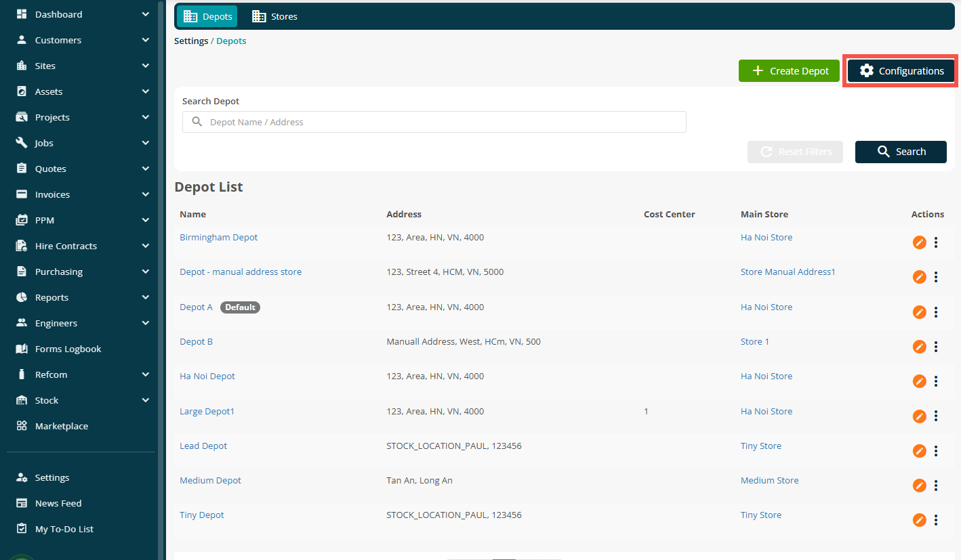Screen dimensions: 961x560
Task: Expand the Purchasing menu chevron
Action: tap(146, 272)
